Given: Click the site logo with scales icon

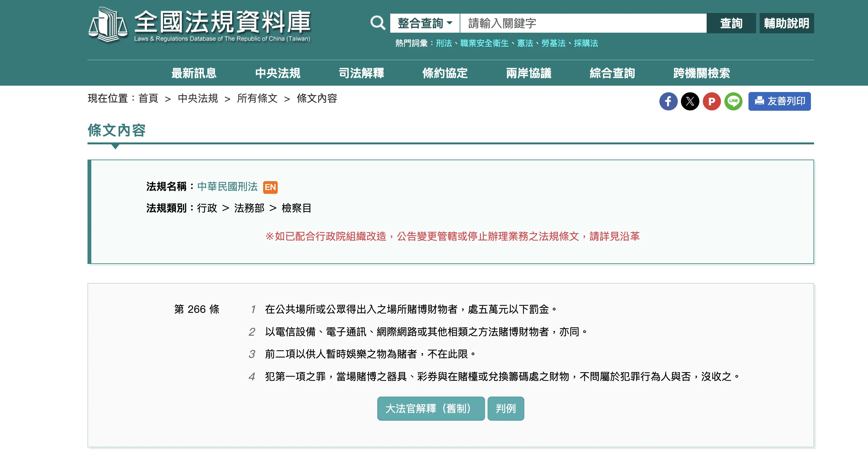Looking at the screenshot, I should (x=199, y=25).
